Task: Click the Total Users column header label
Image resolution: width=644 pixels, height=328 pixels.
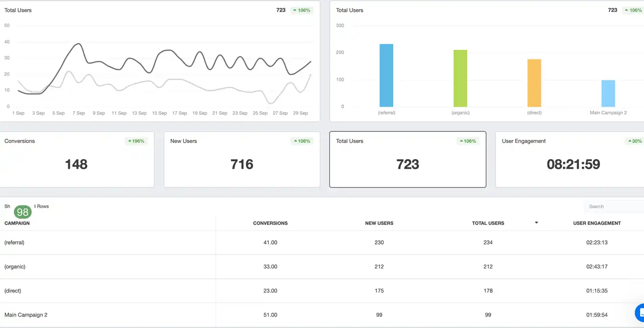Action: click(488, 223)
